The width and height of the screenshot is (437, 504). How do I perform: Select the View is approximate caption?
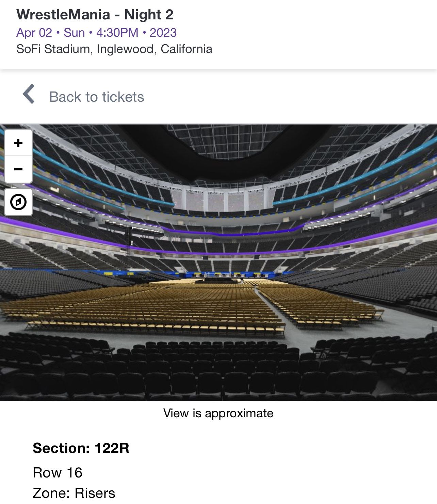point(218,413)
